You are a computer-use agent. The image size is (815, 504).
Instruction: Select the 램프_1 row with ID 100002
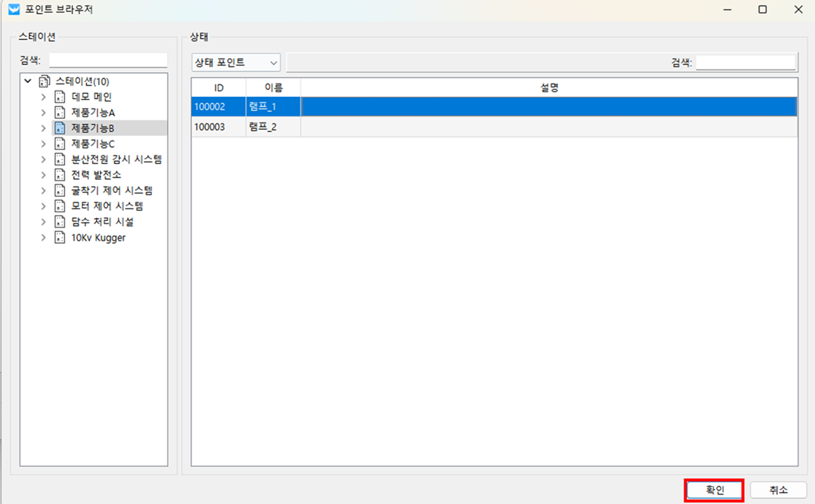pyautogui.click(x=494, y=106)
